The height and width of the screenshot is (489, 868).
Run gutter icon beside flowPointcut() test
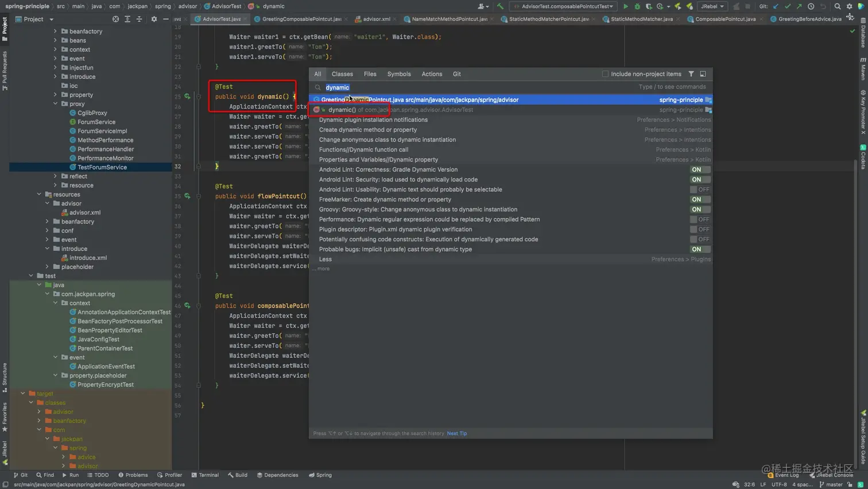pos(187,196)
